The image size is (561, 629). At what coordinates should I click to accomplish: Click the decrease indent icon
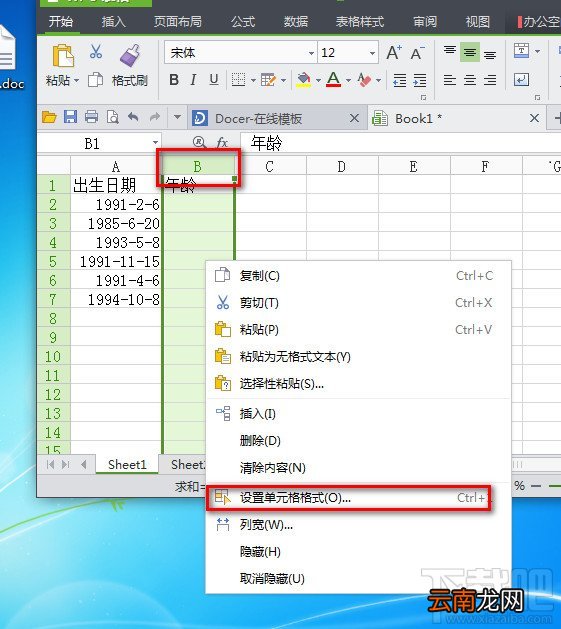400,80
